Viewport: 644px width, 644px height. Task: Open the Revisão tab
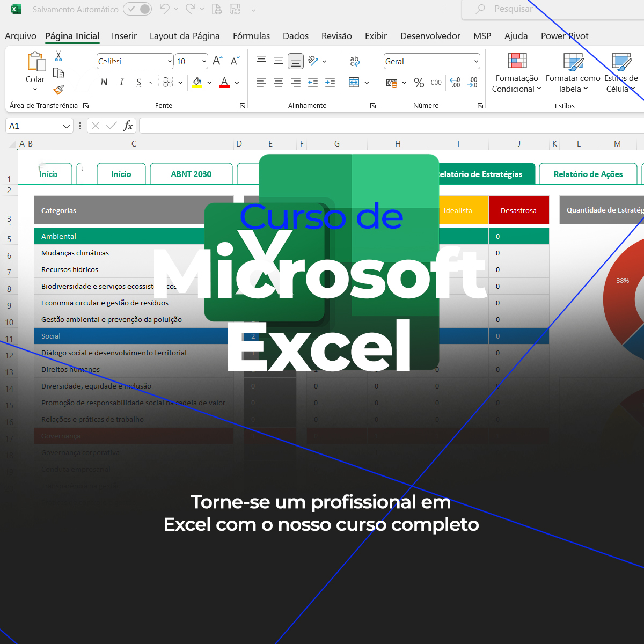tap(336, 36)
